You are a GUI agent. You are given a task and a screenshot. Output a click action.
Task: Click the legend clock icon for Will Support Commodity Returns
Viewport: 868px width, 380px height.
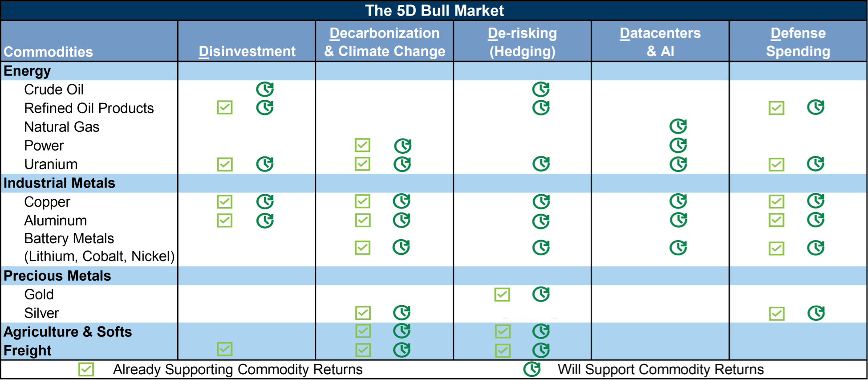[x=531, y=369]
